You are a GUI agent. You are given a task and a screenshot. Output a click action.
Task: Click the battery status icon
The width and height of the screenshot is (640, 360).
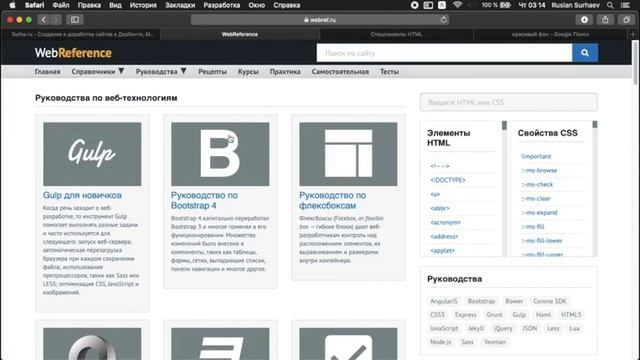pos(505,5)
